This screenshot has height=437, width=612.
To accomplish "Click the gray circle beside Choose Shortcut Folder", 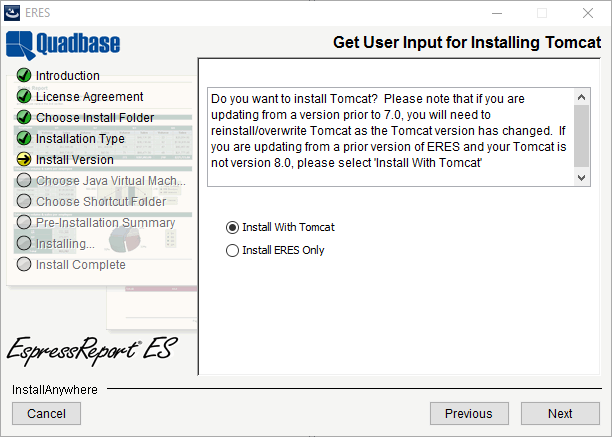I will click(24, 201).
